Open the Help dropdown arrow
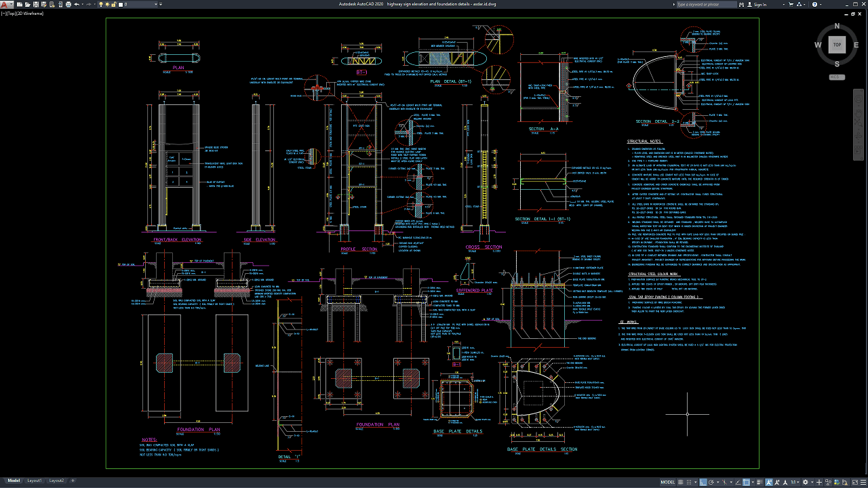 click(x=821, y=4)
